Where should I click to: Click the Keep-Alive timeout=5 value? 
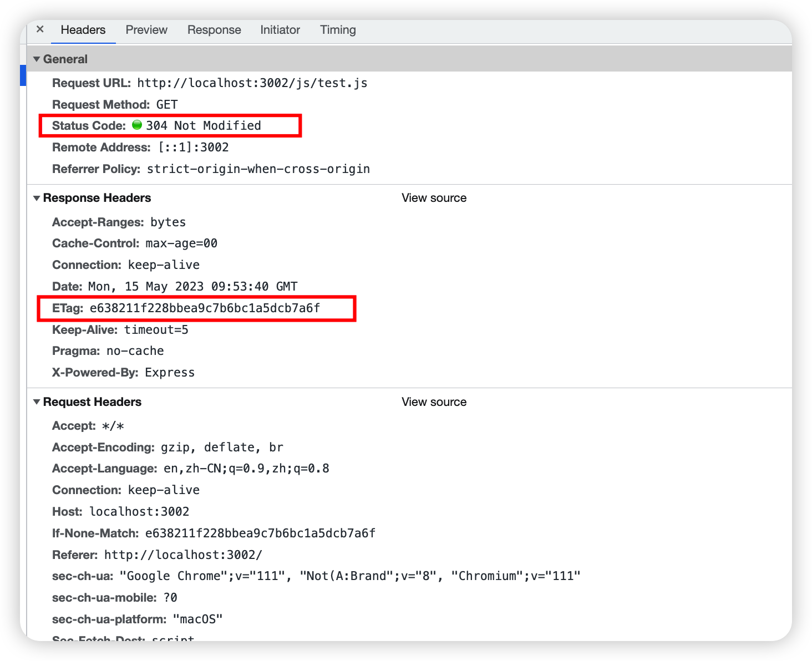click(x=156, y=330)
